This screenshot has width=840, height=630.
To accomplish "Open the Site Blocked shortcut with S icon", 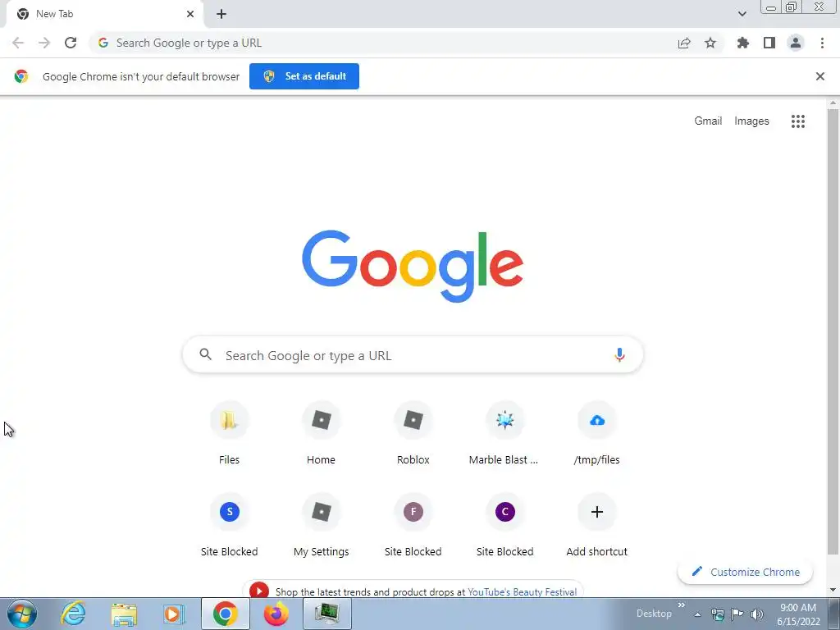I will (230, 526).
